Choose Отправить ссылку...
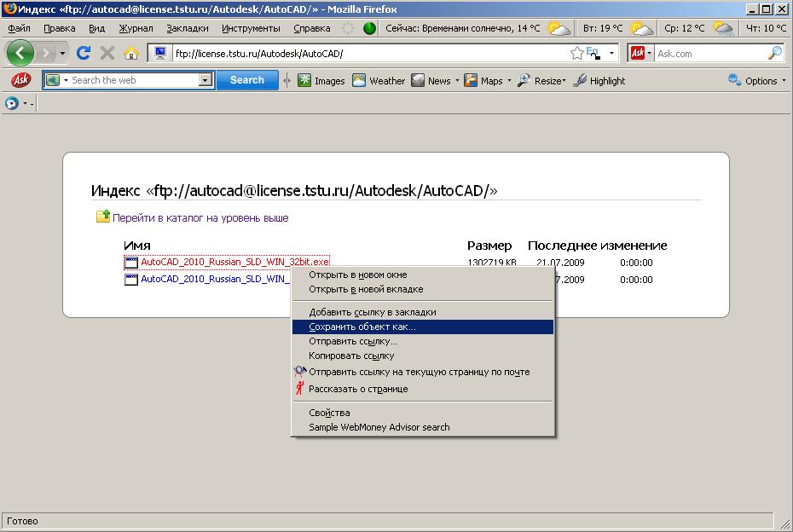The image size is (793, 532). click(423, 341)
